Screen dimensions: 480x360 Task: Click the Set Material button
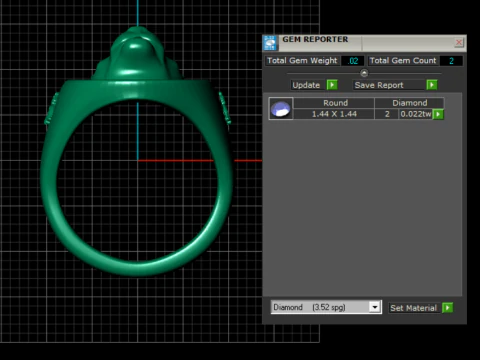coord(414,308)
